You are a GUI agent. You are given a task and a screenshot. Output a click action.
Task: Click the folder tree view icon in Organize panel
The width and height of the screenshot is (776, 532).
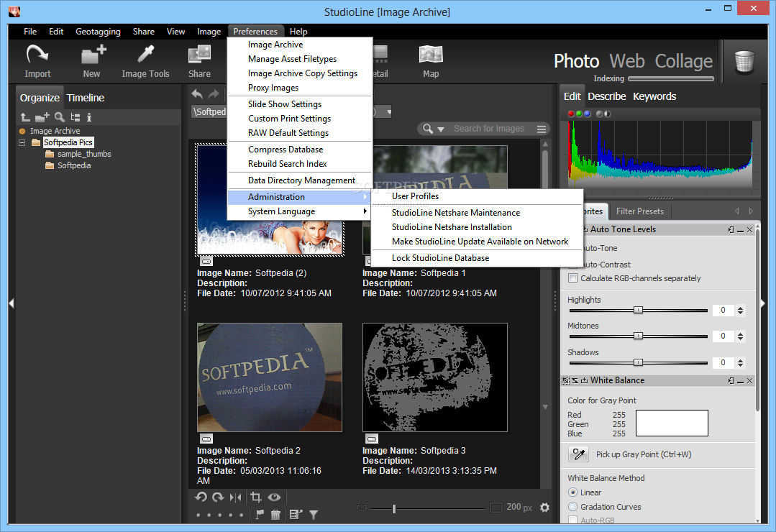coord(76,117)
